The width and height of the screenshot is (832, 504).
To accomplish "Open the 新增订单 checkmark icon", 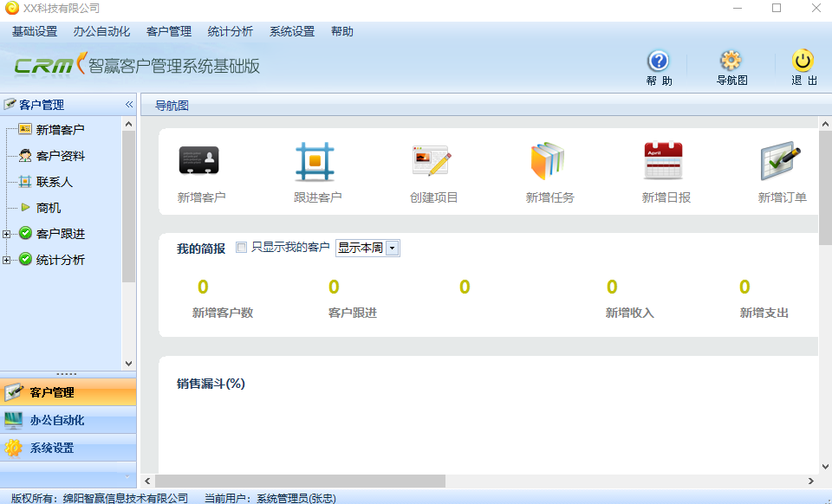I will click(780, 161).
